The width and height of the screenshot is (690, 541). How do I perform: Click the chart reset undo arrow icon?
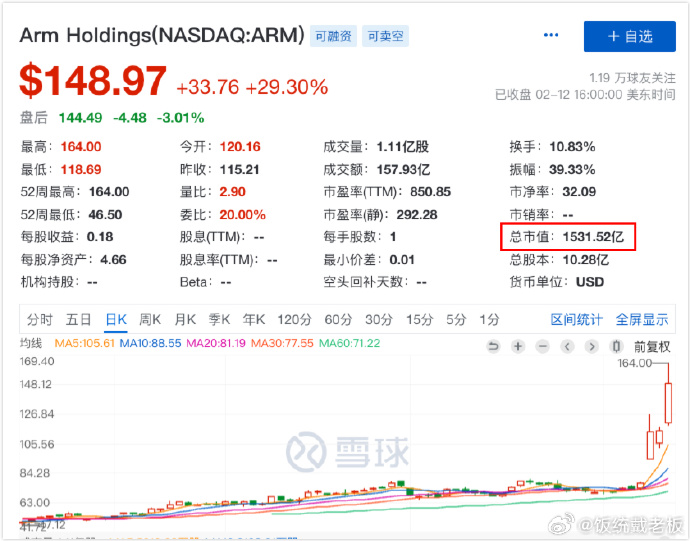(x=493, y=347)
